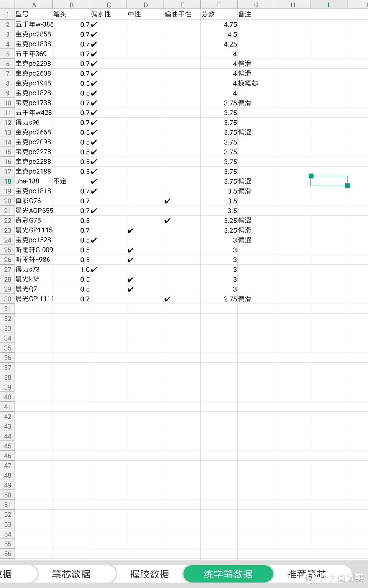Select cell 五千年369
Image resolution: width=368 pixels, height=588 pixels.
(34, 54)
